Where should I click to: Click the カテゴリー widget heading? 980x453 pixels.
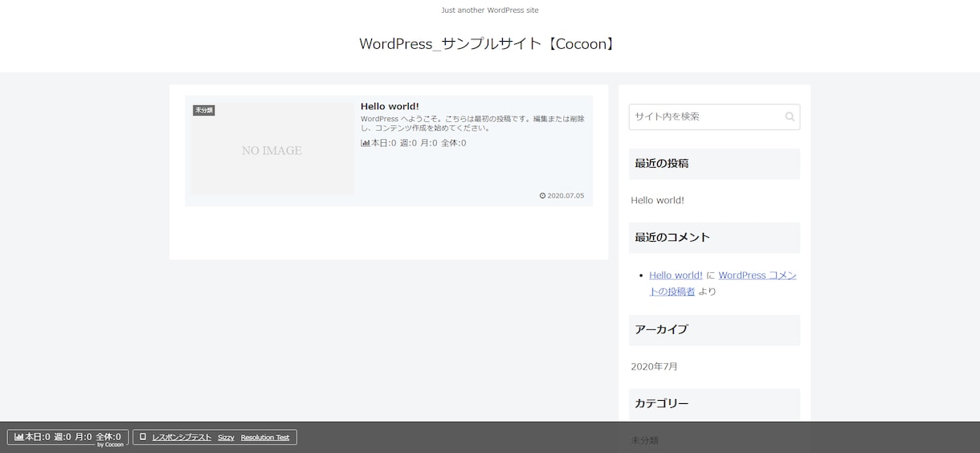point(714,403)
